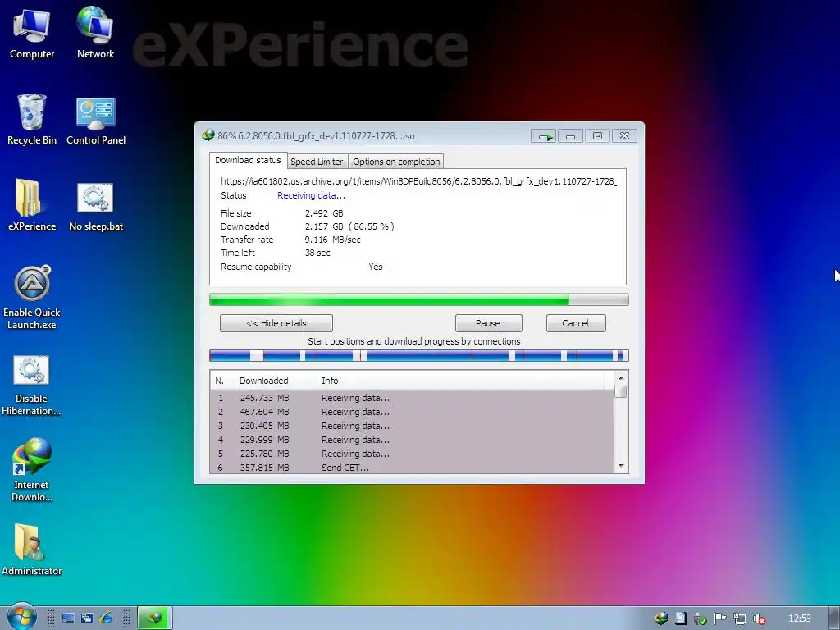The width and height of the screenshot is (840, 630).
Task: Click the safely remove hardware tray icon
Action: (700, 619)
